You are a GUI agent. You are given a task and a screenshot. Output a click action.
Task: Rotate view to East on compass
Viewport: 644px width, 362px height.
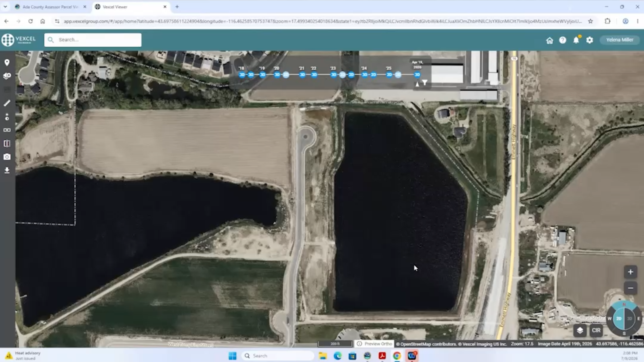(639, 318)
